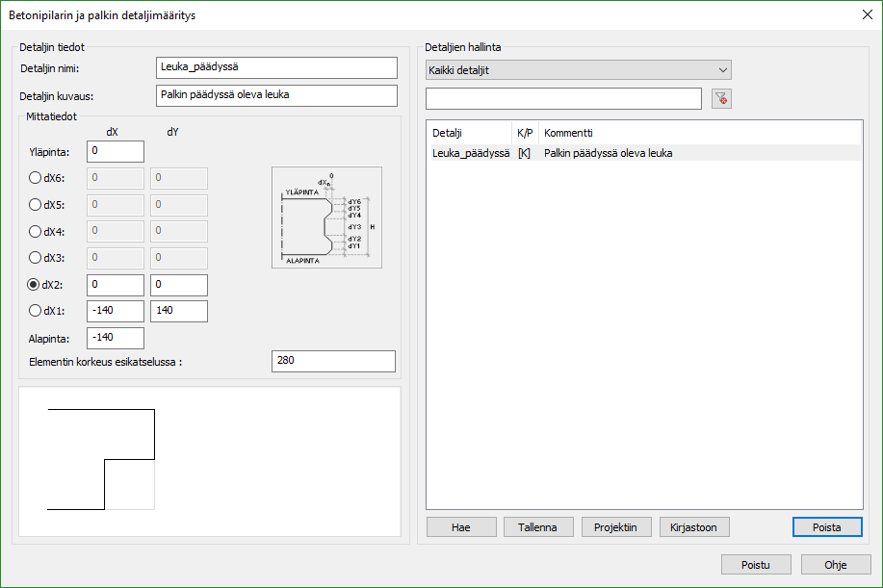This screenshot has height=588, width=883.
Task: Select the dX5 radio button
Action: click(x=36, y=205)
